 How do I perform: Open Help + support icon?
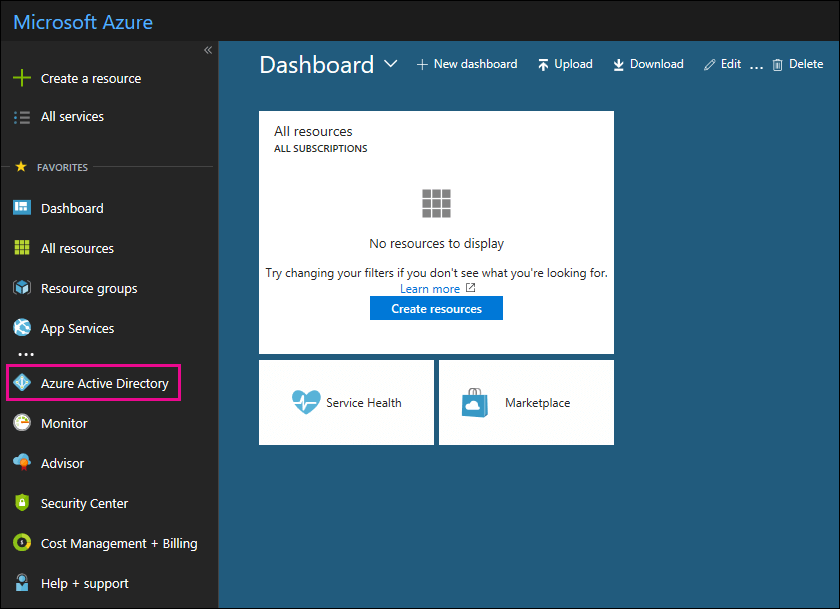coord(22,584)
